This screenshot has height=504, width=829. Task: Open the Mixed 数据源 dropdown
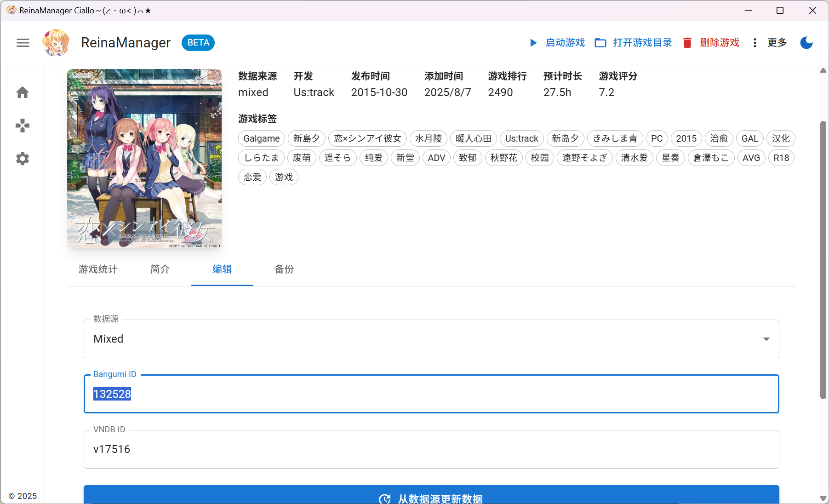tap(766, 339)
